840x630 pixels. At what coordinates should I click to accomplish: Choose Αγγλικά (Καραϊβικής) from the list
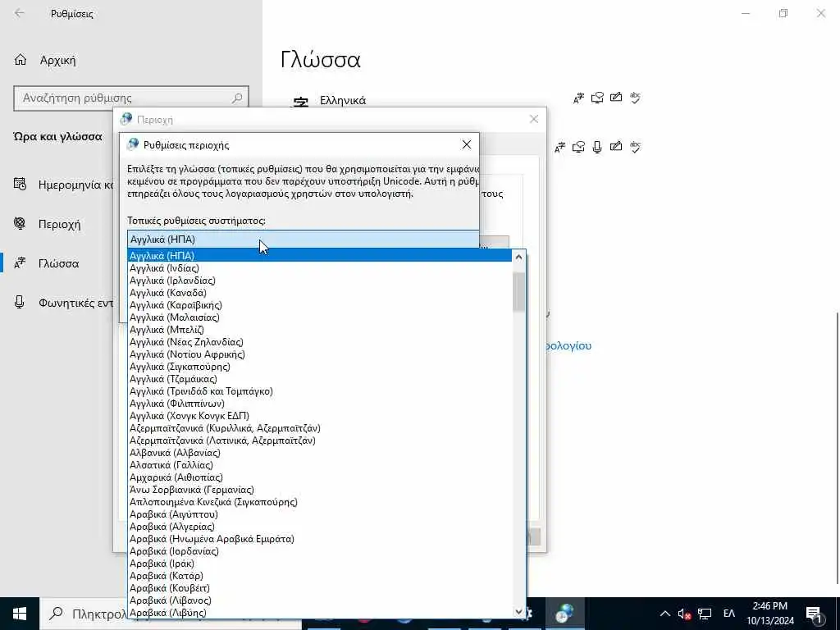click(x=320, y=305)
